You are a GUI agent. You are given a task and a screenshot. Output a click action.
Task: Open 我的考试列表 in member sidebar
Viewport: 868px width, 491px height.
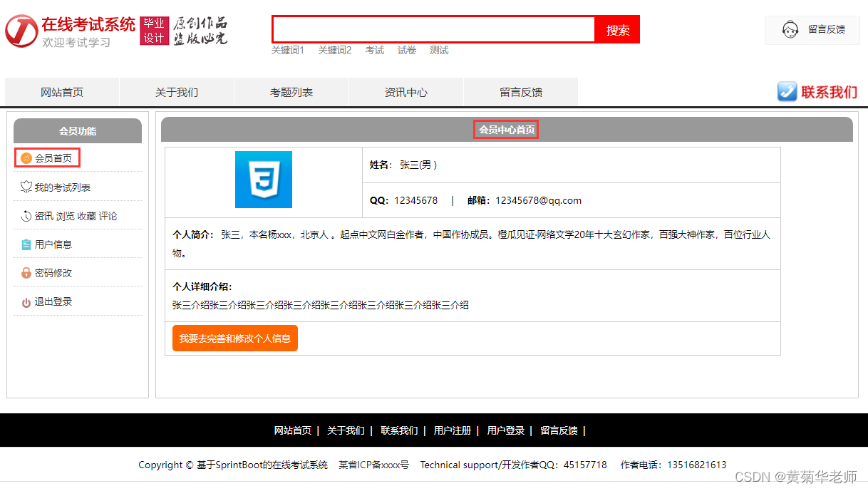point(63,187)
